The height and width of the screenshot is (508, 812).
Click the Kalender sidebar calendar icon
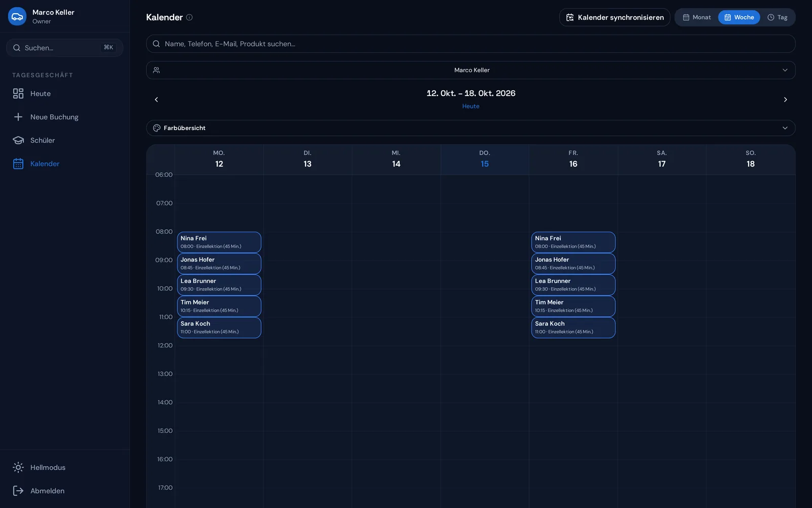coord(18,164)
